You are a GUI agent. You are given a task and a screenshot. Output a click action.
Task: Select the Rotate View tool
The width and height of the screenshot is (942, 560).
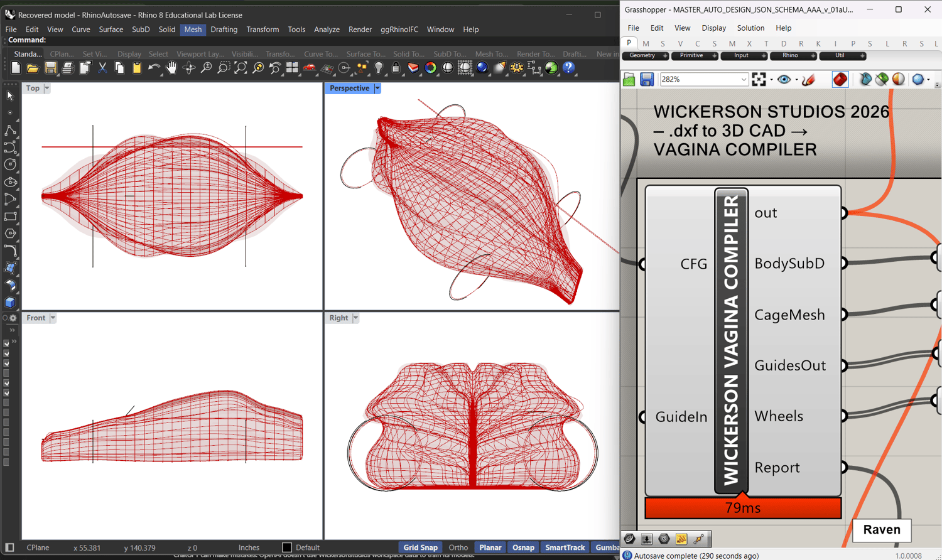(x=189, y=68)
